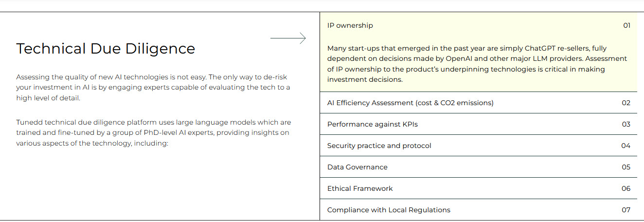Select number 04 on the Security practice row
This screenshot has width=644, height=222.
point(626,146)
